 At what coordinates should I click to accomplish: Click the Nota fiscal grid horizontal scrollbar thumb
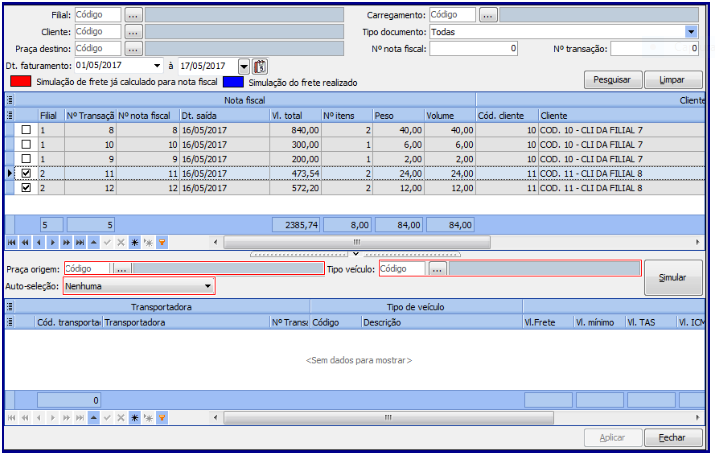pos(357,242)
